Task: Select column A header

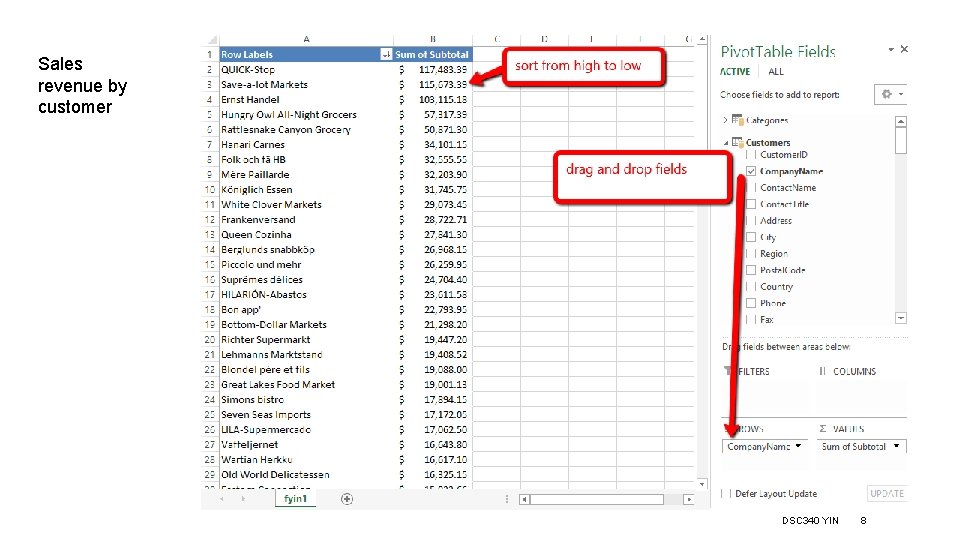Action: point(306,39)
